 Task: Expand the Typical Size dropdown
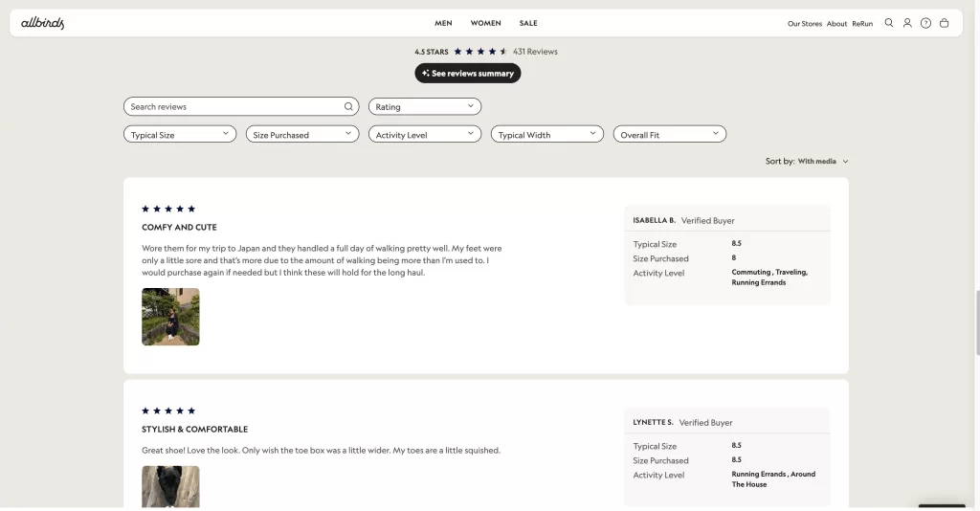pos(179,135)
